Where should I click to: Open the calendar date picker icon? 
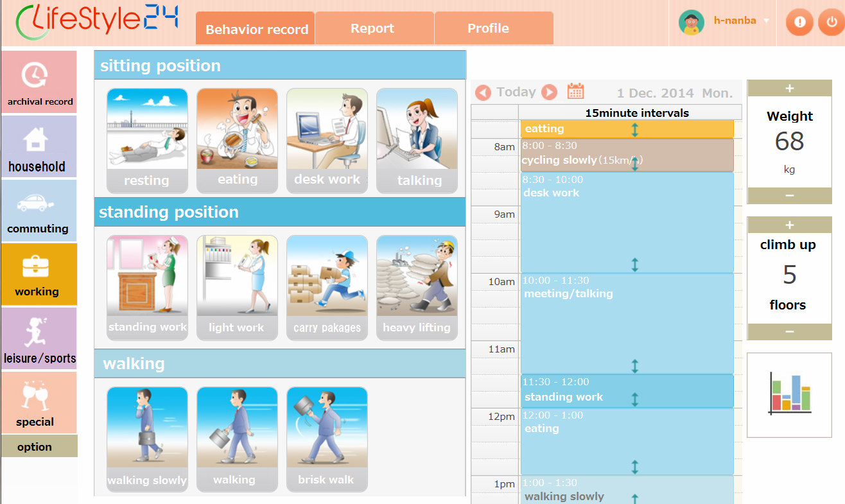[575, 91]
